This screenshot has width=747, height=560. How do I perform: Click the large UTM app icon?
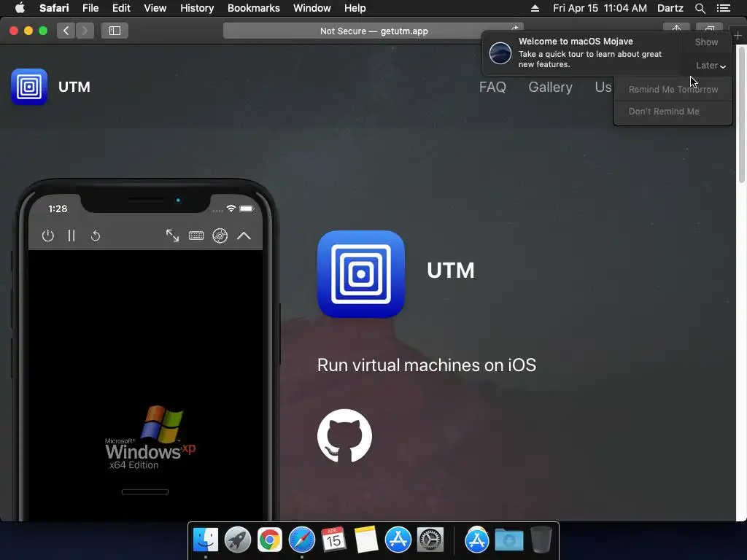pos(360,274)
